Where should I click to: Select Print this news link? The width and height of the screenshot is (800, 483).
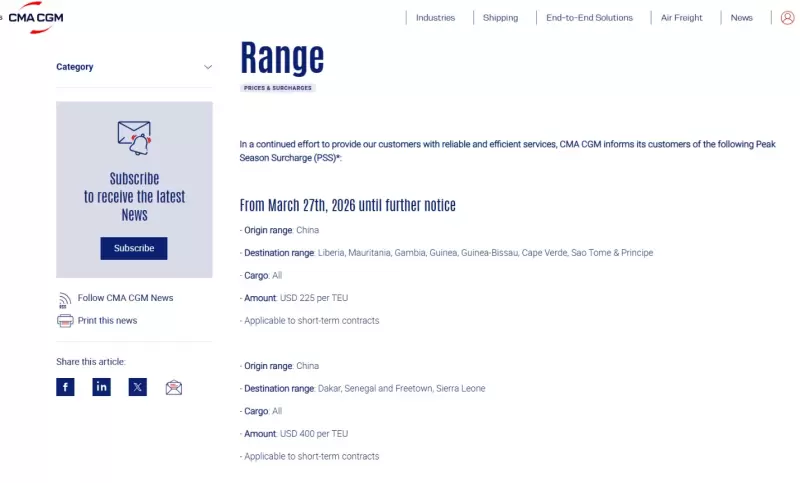tap(107, 321)
